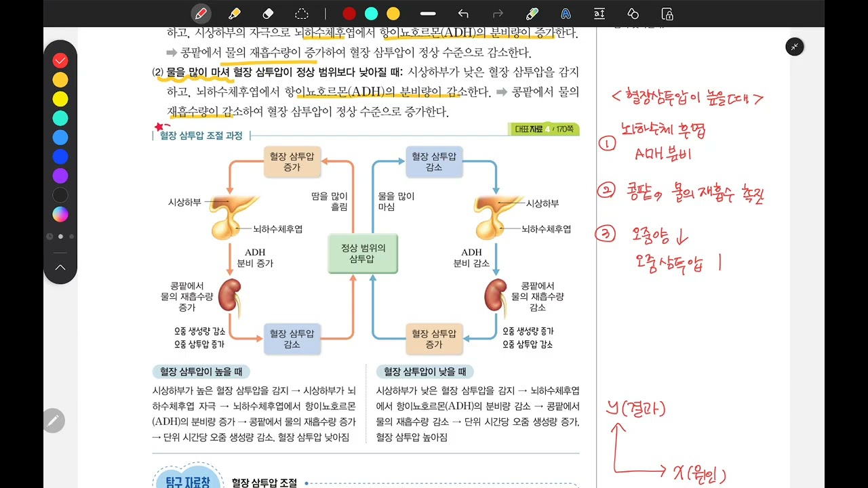Choose dark blue swatch in side palette
The width and height of the screenshot is (868, 488).
coord(60,157)
